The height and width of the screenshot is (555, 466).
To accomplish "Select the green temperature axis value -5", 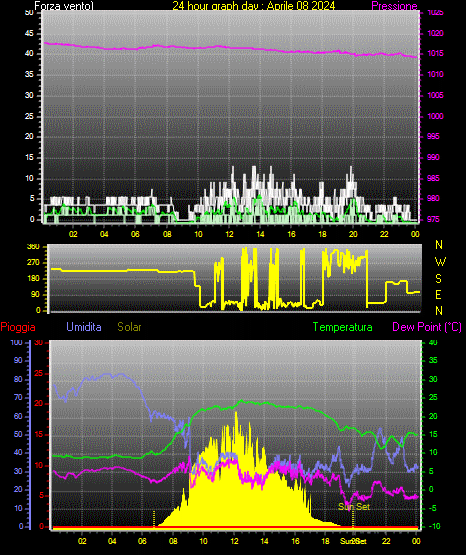I will pyautogui.click(x=433, y=508).
